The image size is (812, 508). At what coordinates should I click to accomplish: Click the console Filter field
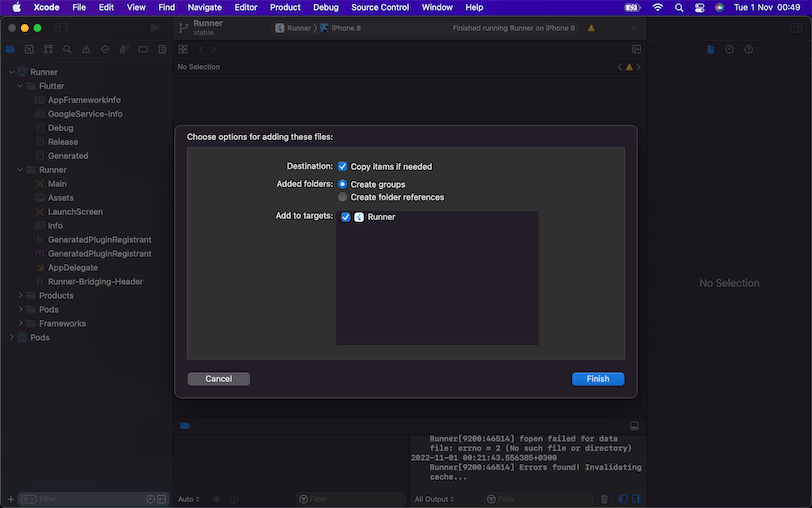click(539, 499)
